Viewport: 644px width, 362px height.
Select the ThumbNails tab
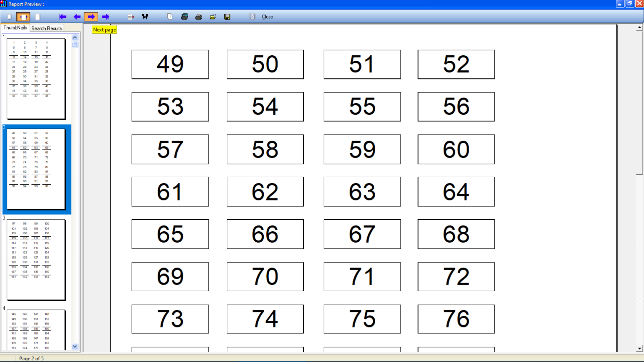tap(15, 28)
